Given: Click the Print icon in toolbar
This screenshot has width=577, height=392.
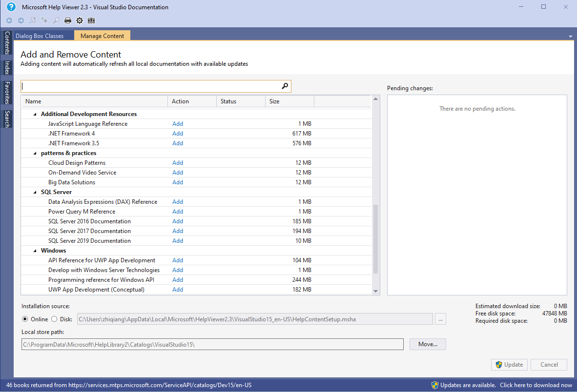Looking at the screenshot, I should 68,20.
